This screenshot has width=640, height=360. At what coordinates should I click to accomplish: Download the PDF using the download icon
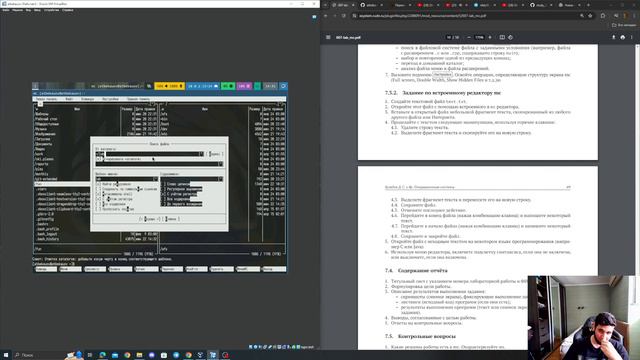[613, 37]
